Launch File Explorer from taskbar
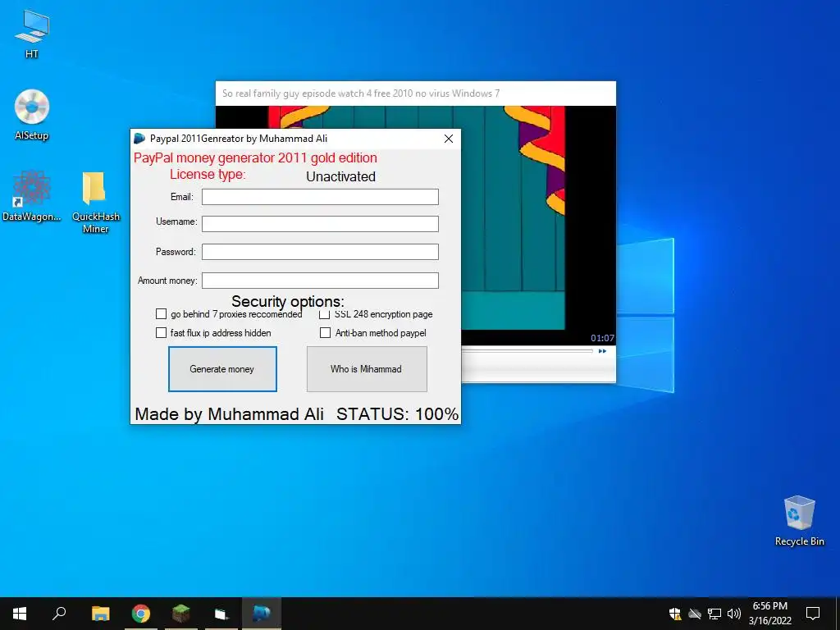 point(100,614)
